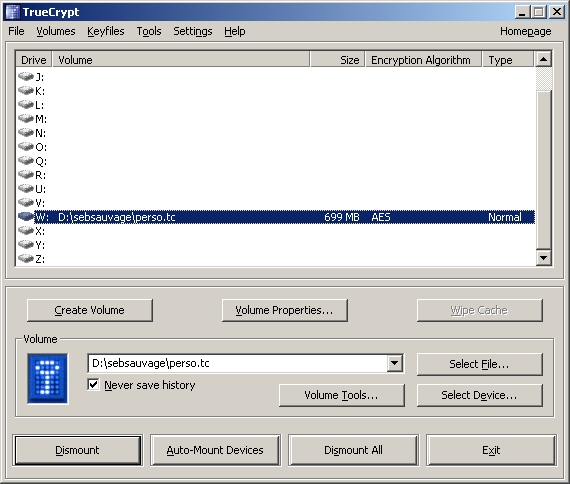Click Dismount All button
Viewport: 570px width, 484px height.
tap(353, 450)
